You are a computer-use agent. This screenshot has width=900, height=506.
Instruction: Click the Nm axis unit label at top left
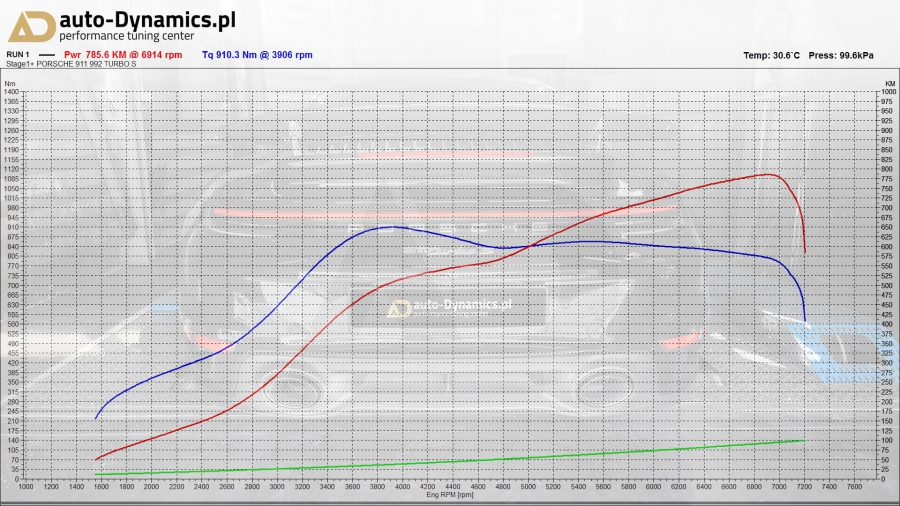point(10,84)
